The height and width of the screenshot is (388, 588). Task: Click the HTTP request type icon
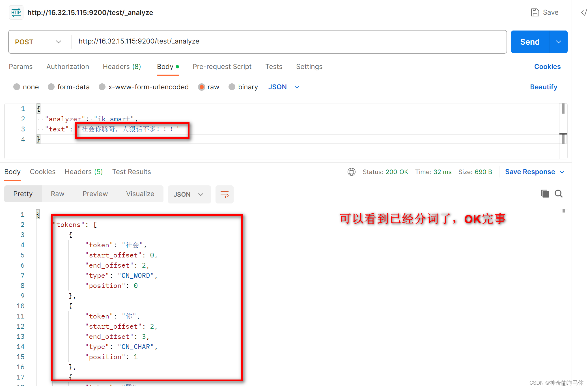coord(16,12)
